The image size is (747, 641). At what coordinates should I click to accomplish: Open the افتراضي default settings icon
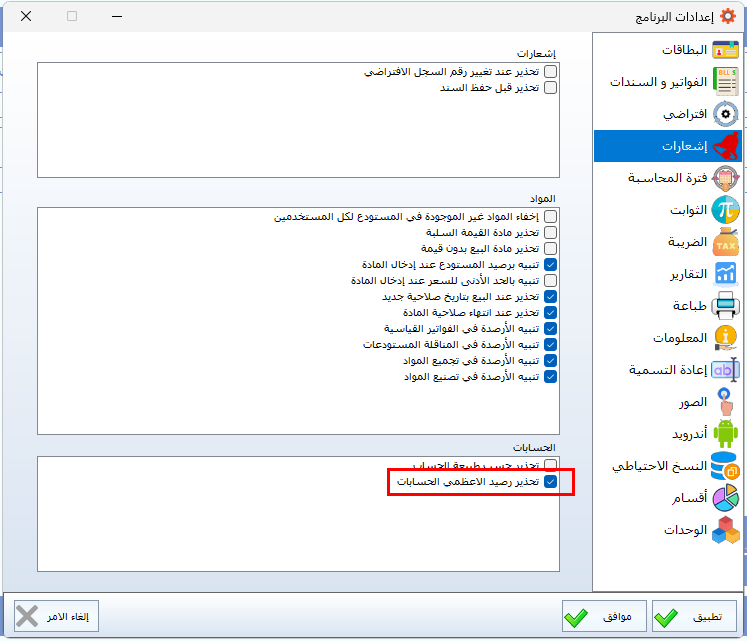pyautogui.click(x=725, y=114)
